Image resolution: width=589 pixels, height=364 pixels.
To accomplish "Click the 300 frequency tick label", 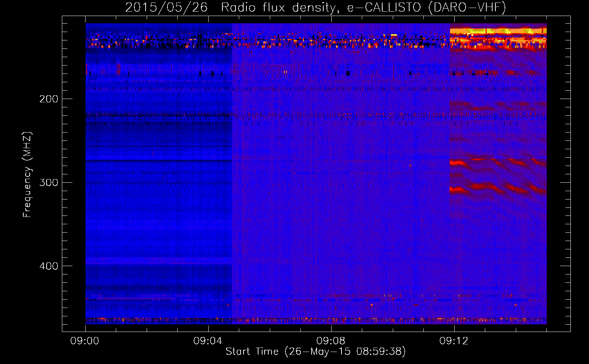I will click(x=49, y=182).
